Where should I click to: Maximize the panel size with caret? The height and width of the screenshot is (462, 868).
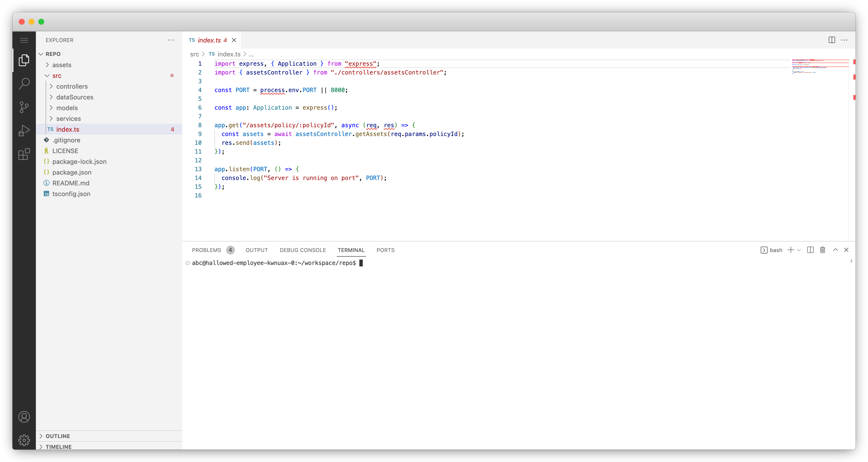[835, 250]
